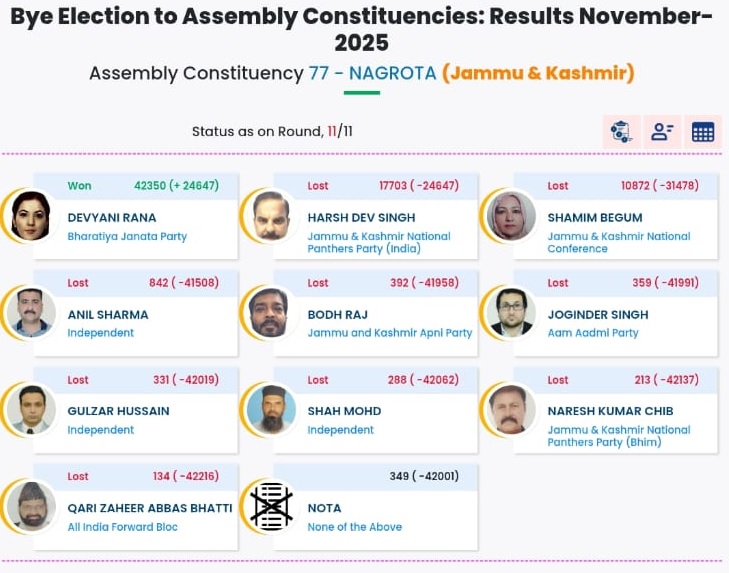Select Shamim Begum's profile photo

coord(511,215)
